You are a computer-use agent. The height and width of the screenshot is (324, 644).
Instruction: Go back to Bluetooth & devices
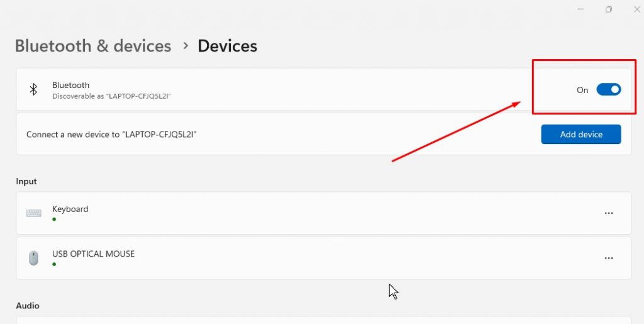tap(93, 46)
